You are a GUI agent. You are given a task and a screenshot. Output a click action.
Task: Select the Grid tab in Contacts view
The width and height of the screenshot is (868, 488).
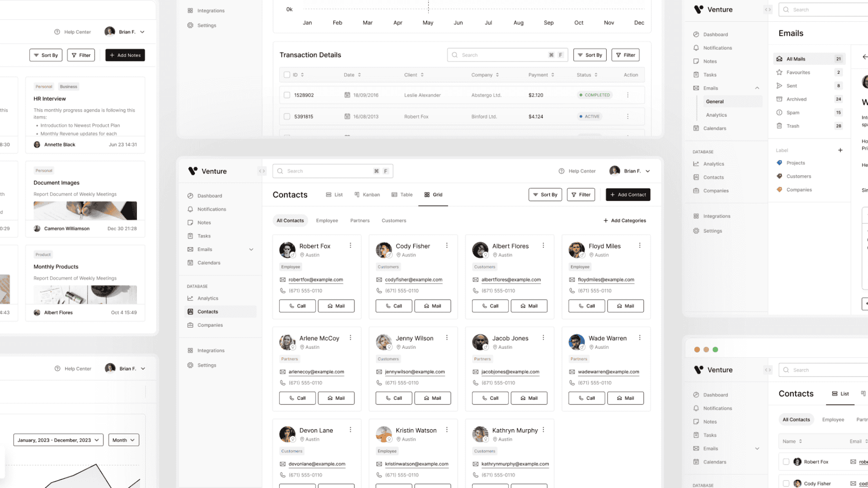pos(433,194)
